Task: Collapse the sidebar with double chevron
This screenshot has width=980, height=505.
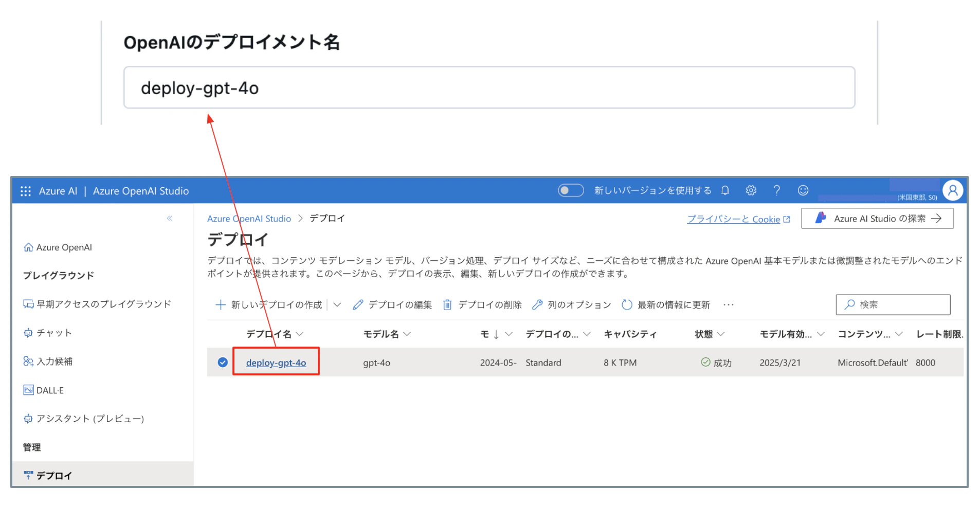Action: [x=170, y=219]
